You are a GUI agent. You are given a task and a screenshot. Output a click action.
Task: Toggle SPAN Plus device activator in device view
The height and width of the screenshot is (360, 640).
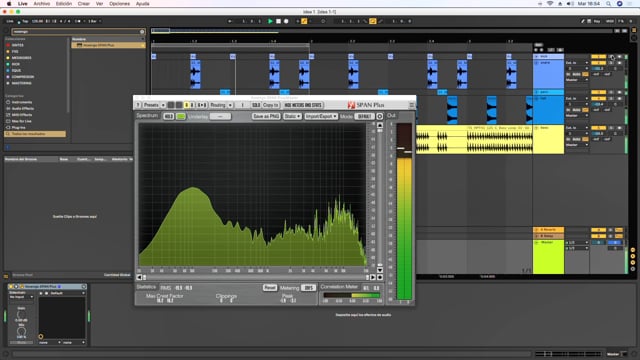[11, 287]
